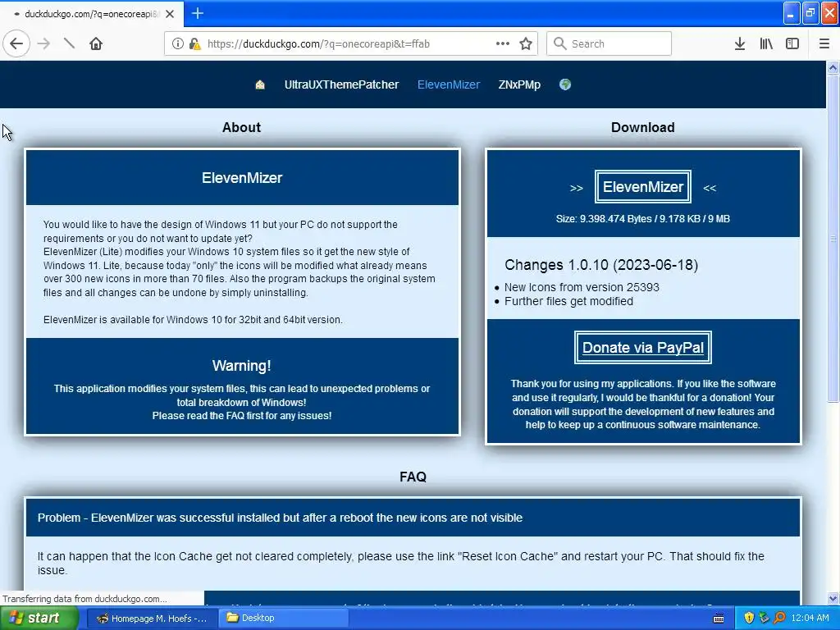This screenshot has height=630, width=840.
Task: Toggle the sidebar view icon
Action: click(x=792, y=43)
